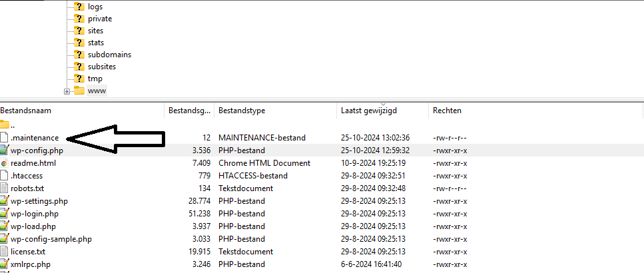The image size is (644, 273).
Task: Select the subdomains folder in tree
Action: pos(109,55)
